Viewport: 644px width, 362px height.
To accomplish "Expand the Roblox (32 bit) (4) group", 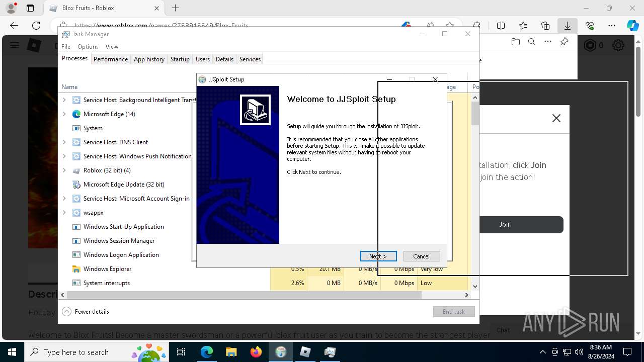I will pos(64,170).
